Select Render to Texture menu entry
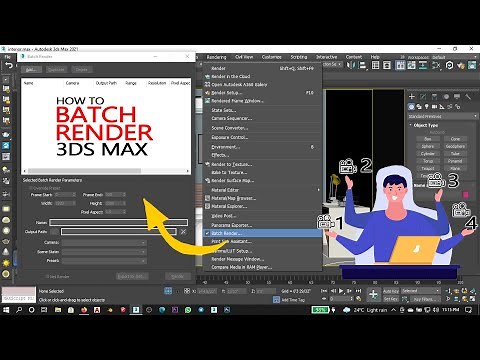This screenshot has height=360, width=480. (x=263, y=164)
